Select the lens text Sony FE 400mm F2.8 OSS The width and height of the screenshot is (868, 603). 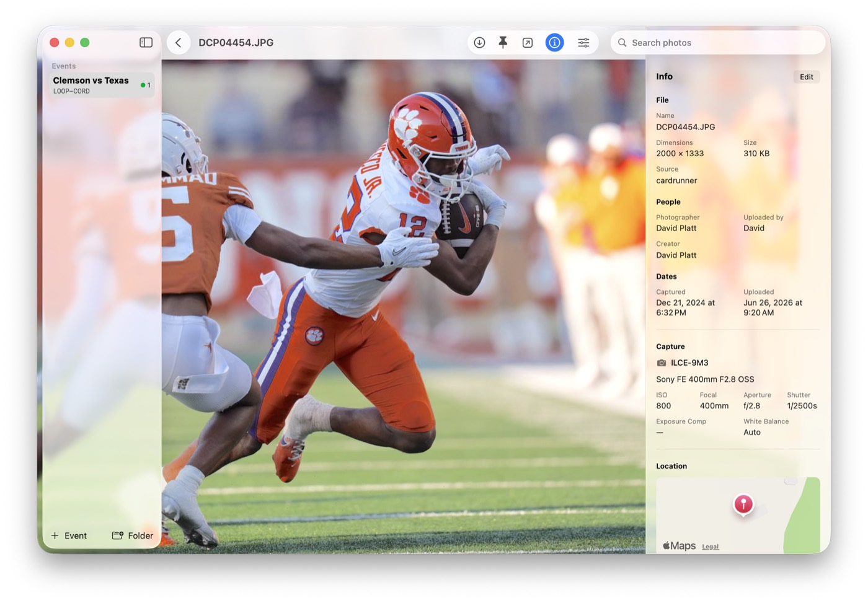point(705,379)
